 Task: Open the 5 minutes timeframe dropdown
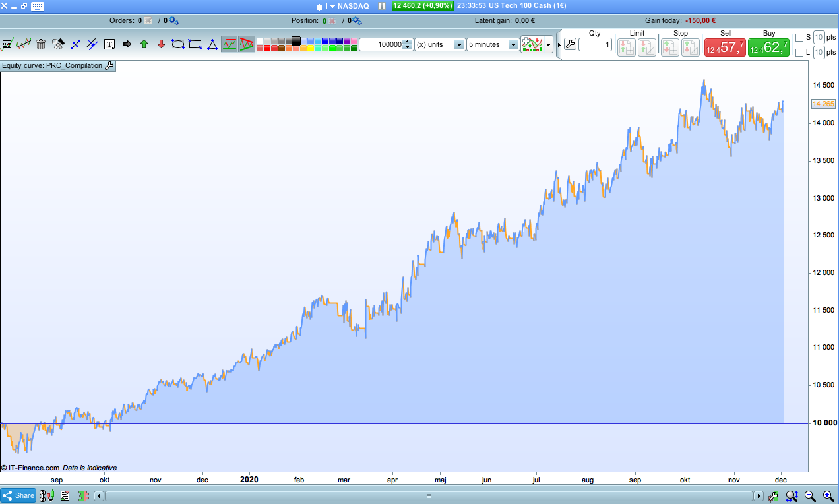pyautogui.click(x=493, y=44)
